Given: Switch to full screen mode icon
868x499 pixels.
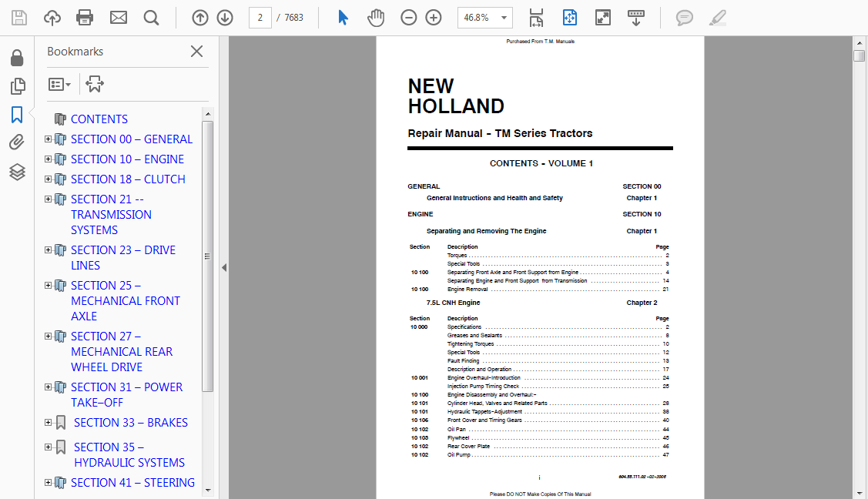Looking at the screenshot, I should pos(603,18).
